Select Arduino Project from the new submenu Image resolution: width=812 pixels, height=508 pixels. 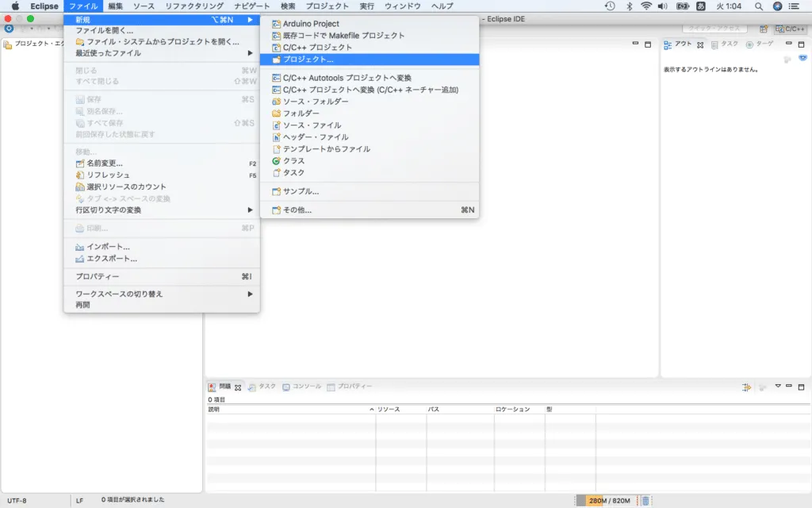(x=370, y=24)
